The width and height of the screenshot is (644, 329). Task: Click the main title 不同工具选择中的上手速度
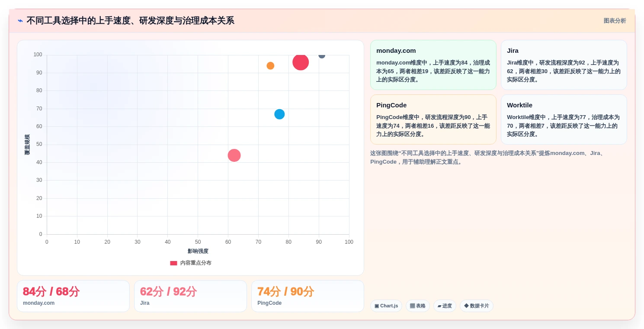pos(130,21)
